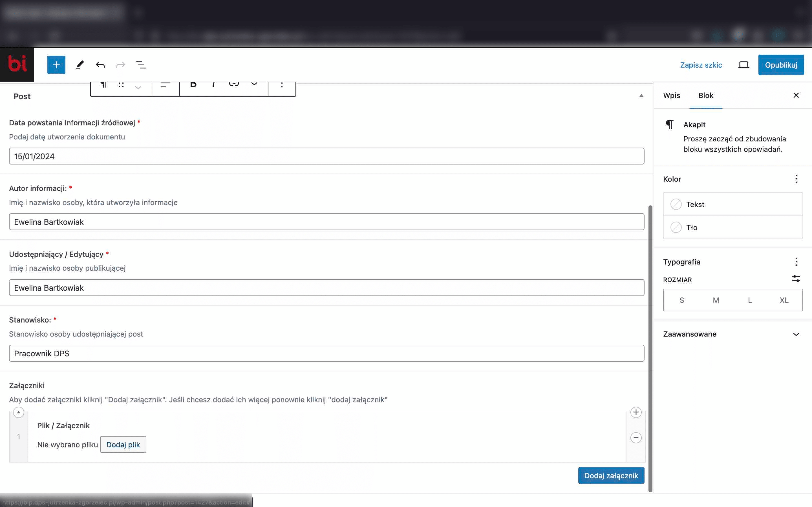Viewport: 812px width, 507px height.
Task: Click Zapisz szkic link
Action: 701,65
